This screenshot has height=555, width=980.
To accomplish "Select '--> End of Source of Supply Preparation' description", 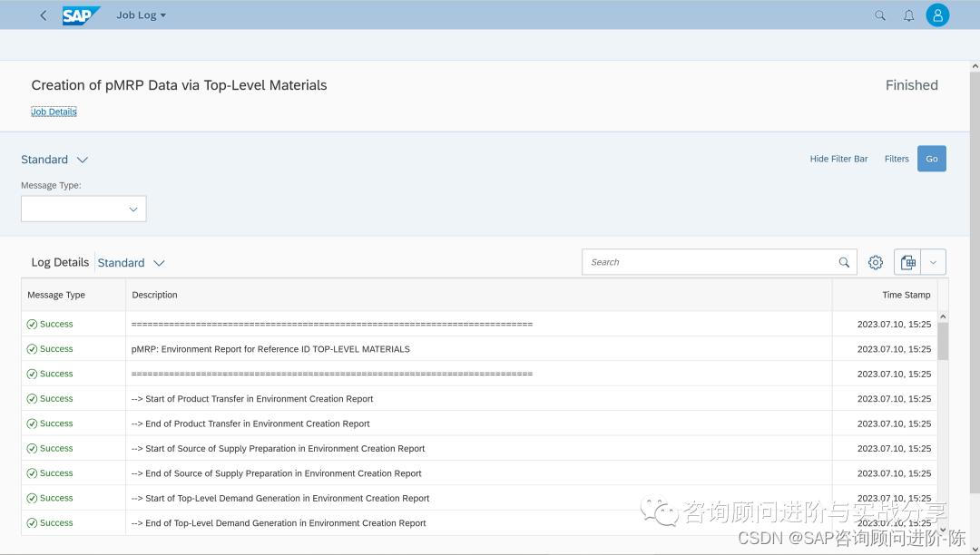I will point(276,473).
